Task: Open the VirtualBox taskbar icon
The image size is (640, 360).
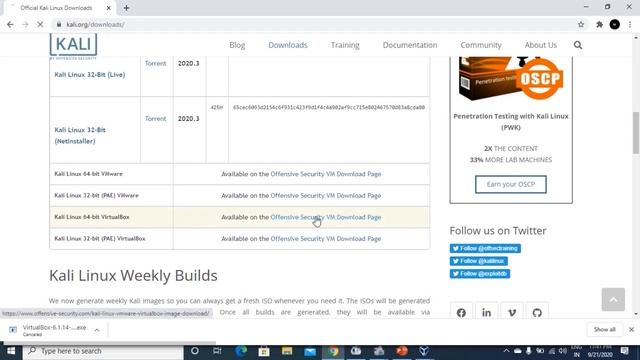Action: click(x=424, y=351)
